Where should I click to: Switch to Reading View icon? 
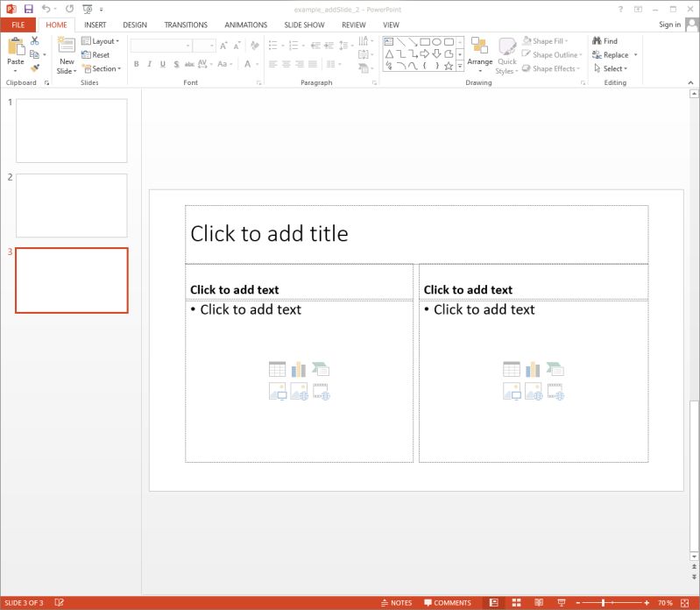[x=539, y=602]
